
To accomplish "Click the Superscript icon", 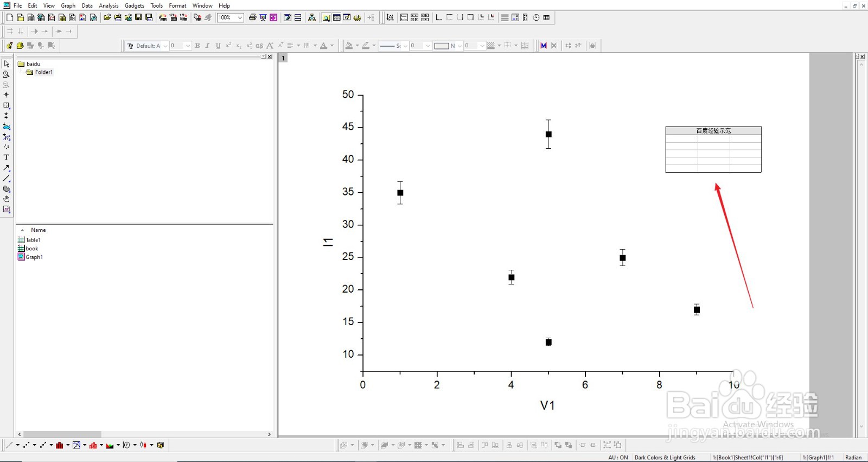I will pos(228,46).
